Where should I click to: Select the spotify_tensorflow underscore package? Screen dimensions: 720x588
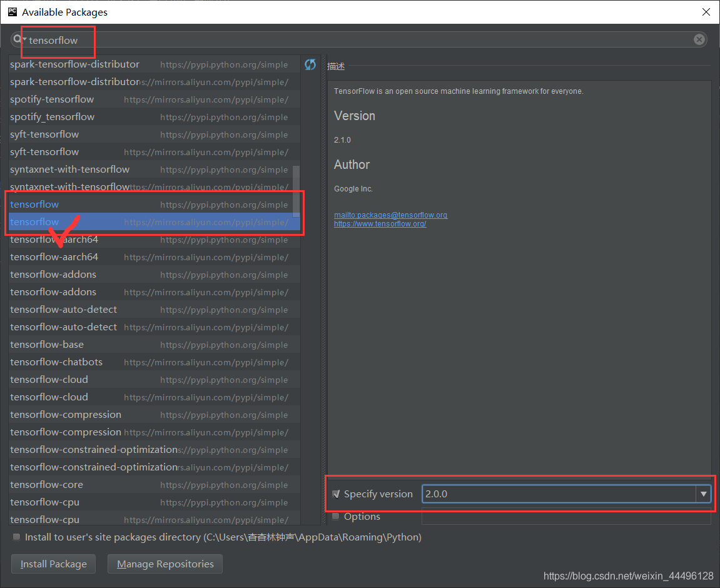[x=155, y=116]
